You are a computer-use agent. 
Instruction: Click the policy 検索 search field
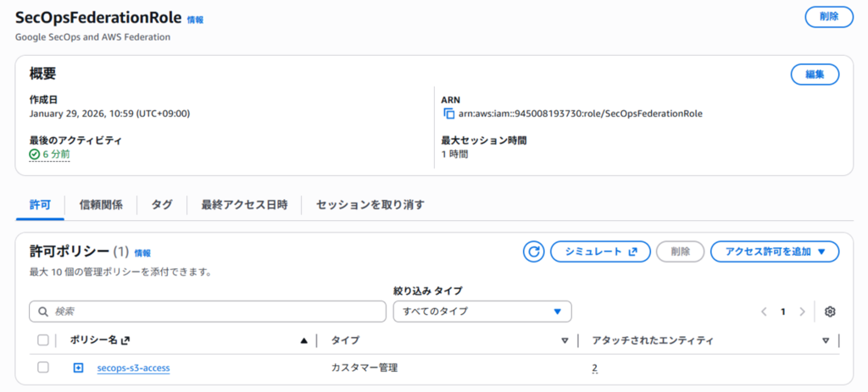click(207, 312)
